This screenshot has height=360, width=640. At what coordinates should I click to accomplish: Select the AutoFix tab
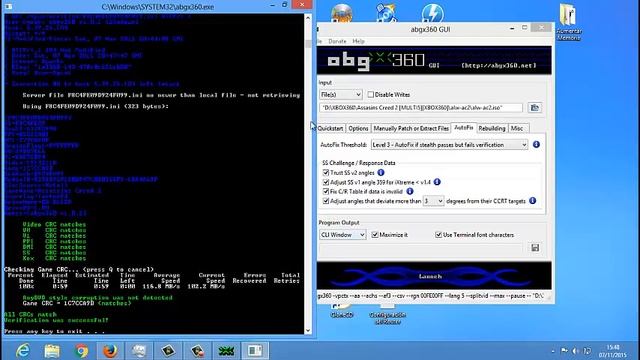coord(464,128)
